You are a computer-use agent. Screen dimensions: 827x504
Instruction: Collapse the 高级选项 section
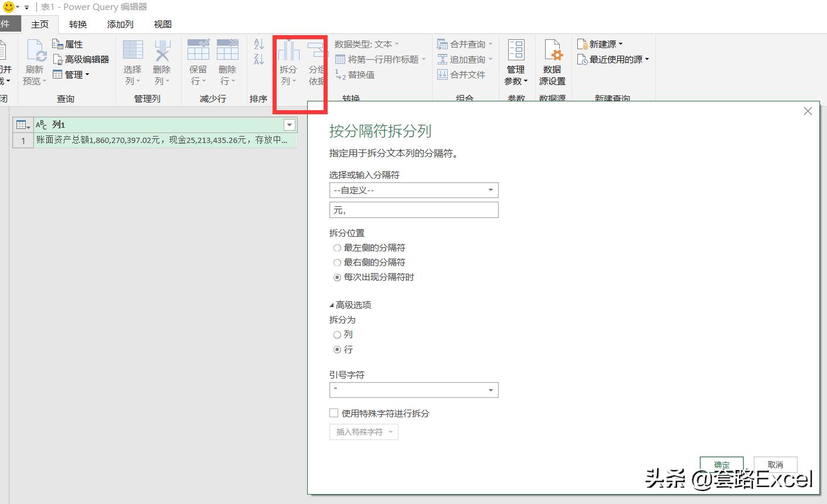350,305
